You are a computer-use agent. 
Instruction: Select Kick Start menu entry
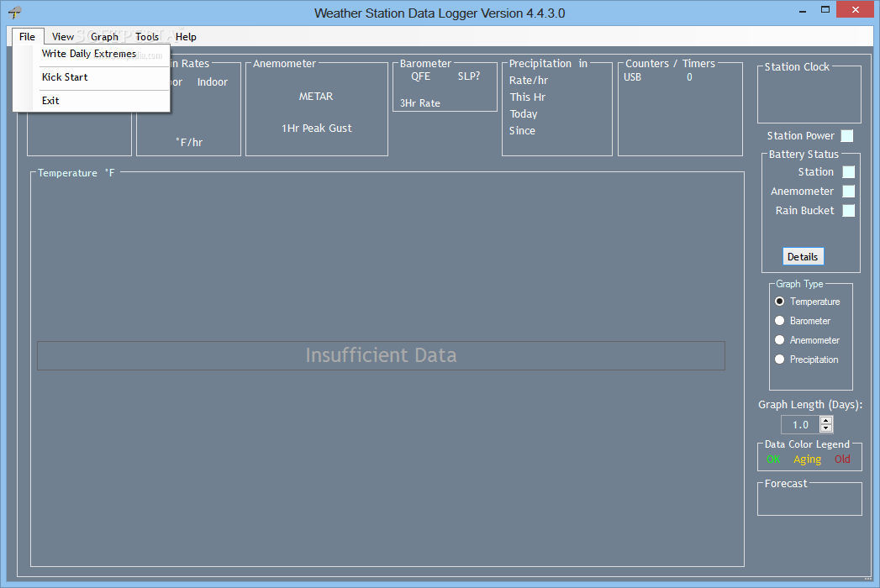[91, 77]
